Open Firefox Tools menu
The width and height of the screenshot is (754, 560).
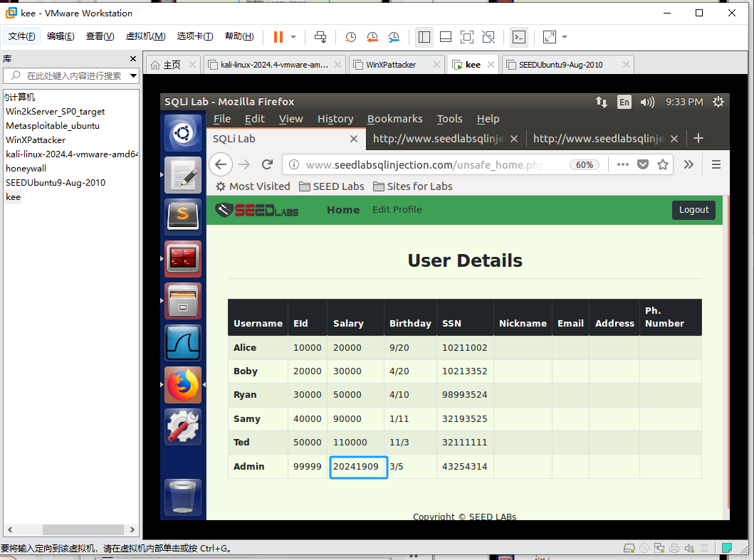[x=449, y=119]
